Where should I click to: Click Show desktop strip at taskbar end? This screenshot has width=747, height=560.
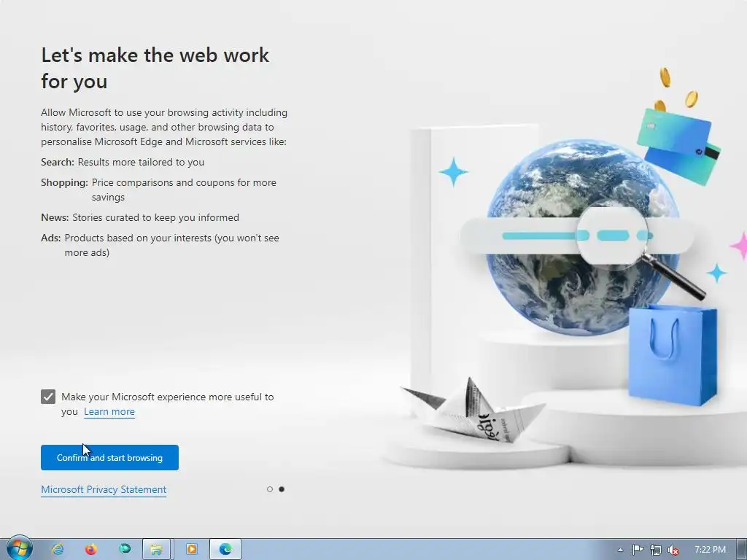click(x=742, y=550)
